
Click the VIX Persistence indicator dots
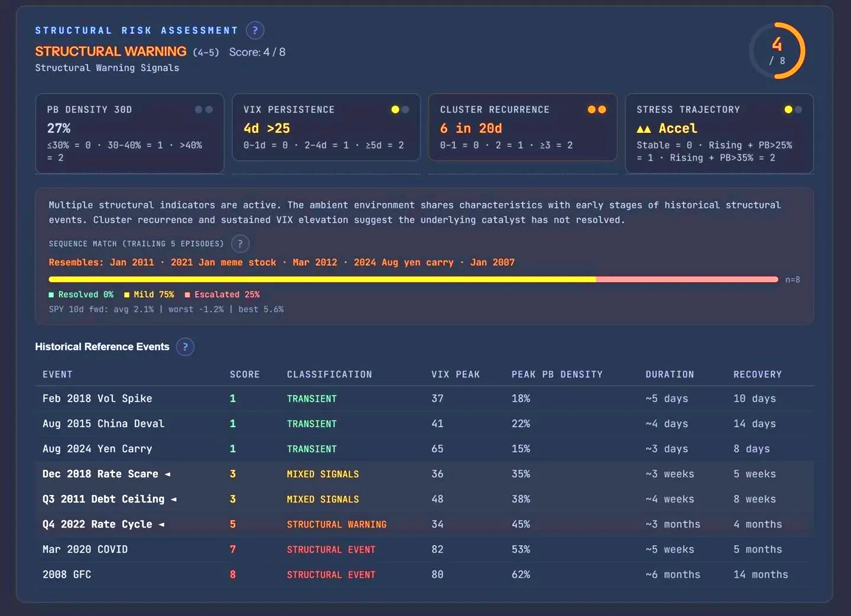click(x=400, y=109)
